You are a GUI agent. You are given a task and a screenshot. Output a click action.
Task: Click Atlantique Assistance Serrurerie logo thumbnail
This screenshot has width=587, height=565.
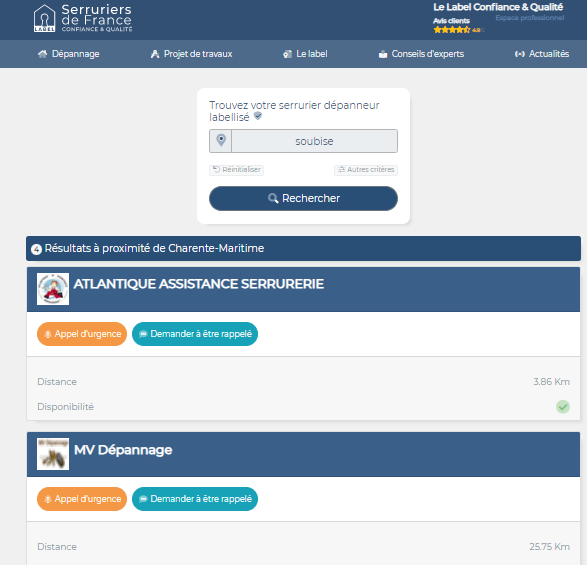click(53, 289)
